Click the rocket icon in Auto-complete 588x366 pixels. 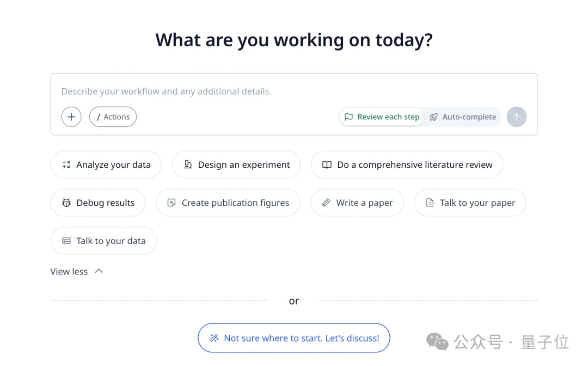pos(433,117)
